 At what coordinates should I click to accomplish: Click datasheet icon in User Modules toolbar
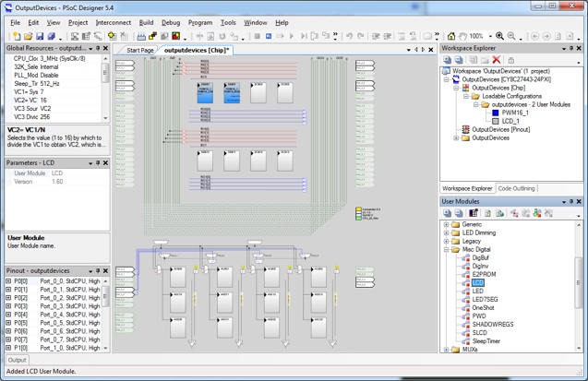tap(487, 213)
